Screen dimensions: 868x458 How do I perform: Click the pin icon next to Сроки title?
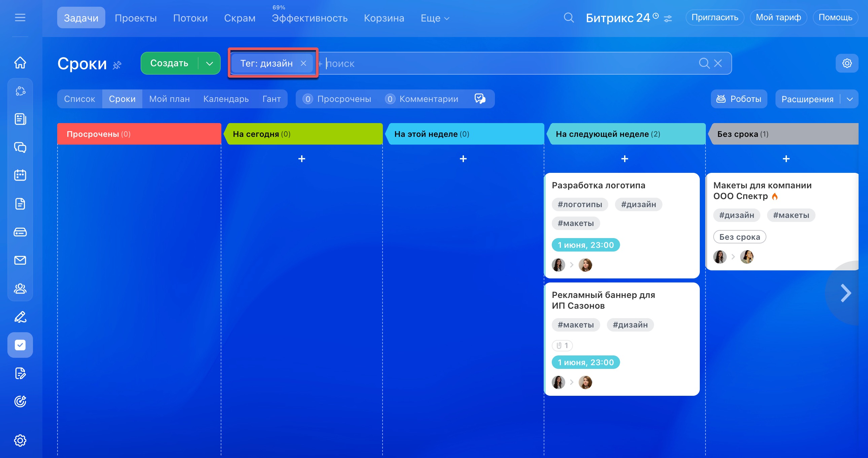[x=117, y=65]
